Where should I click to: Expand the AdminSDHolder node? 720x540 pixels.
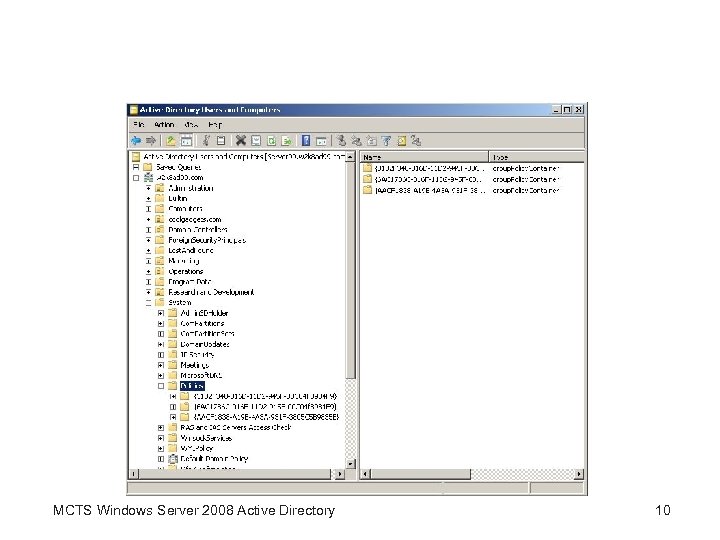click(161, 313)
